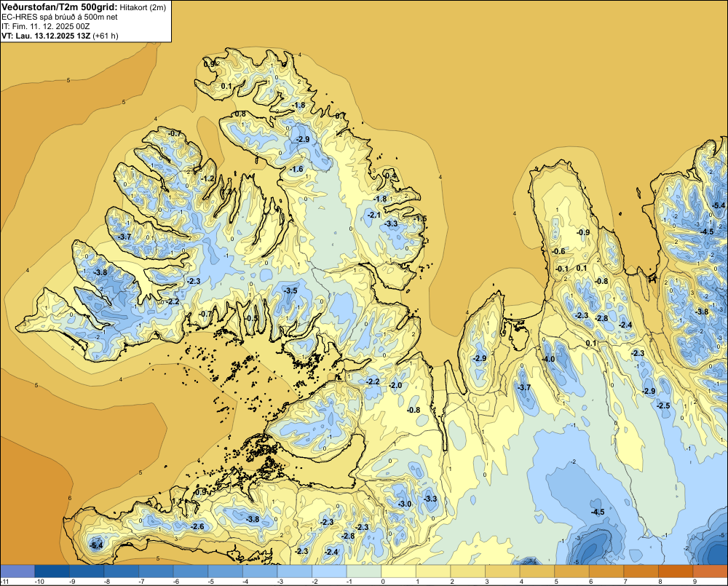Click the '-2.1' temperature label

pyautogui.click(x=373, y=215)
